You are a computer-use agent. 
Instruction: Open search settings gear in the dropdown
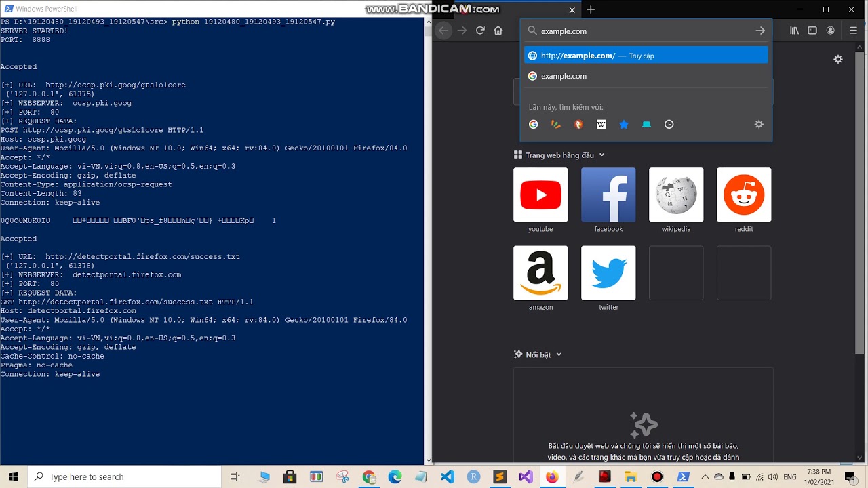click(x=759, y=124)
